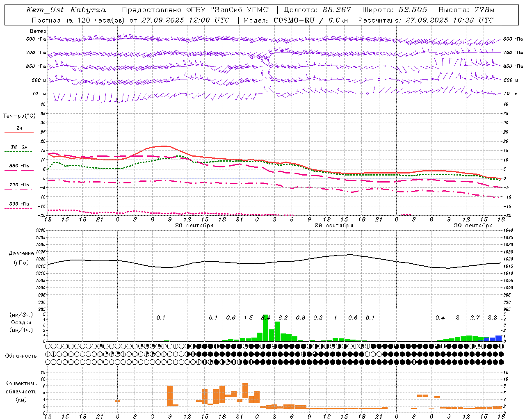The height and width of the screenshot is (420, 525).
Task: Click the (мм/1ч.) units label
Action: pos(21,330)
